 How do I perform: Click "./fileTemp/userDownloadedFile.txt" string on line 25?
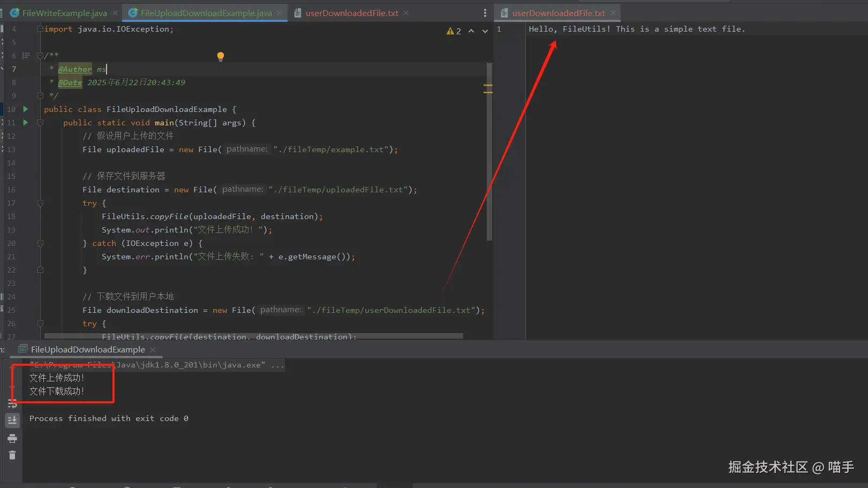point(391,310)
